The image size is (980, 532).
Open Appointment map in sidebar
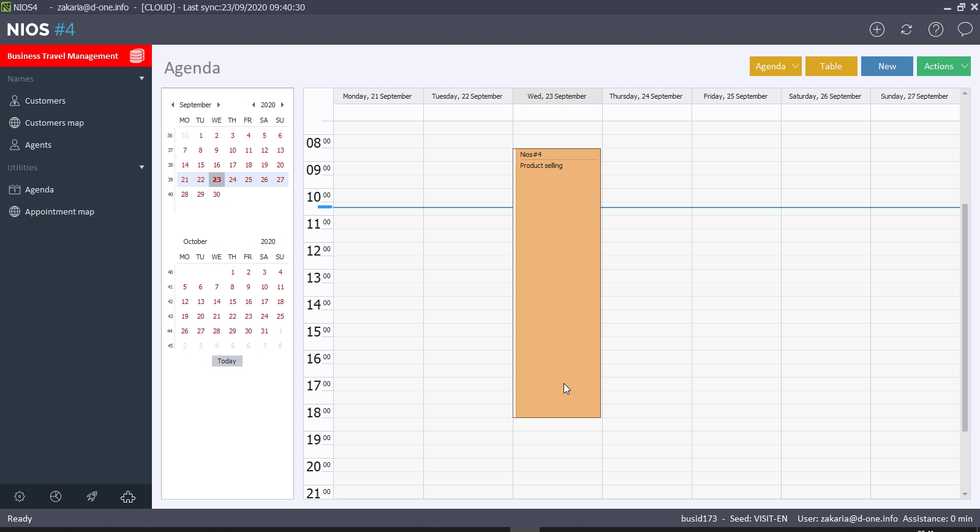pyautogui.click(x=59, y=211)
